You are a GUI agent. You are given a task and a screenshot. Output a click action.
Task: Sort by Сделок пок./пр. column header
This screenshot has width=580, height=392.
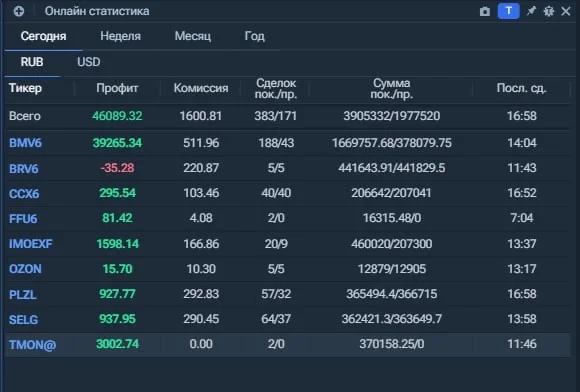[x=276, y=88]
